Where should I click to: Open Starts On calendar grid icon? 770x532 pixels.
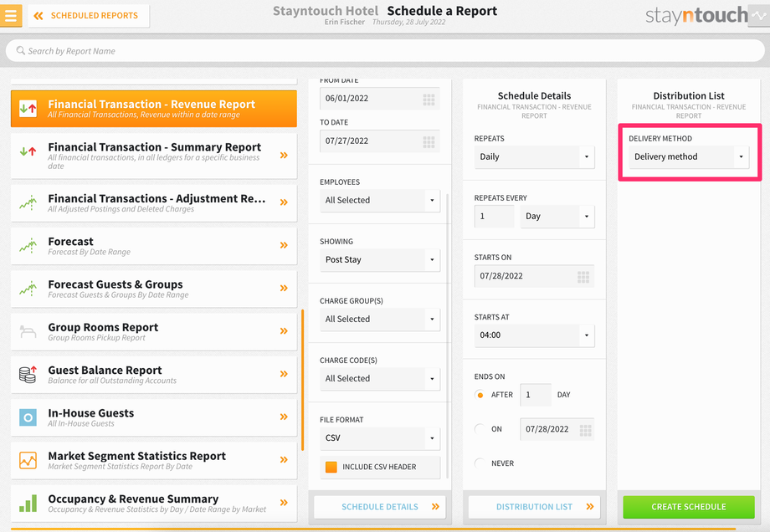(583, 277)
